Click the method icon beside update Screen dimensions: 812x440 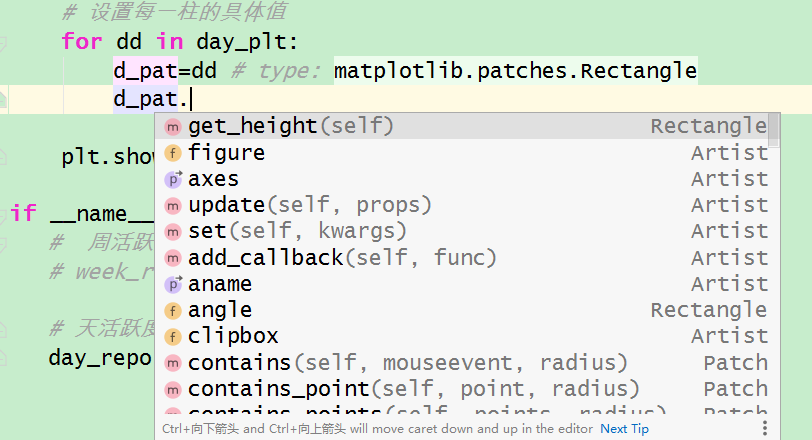point(172,206)
